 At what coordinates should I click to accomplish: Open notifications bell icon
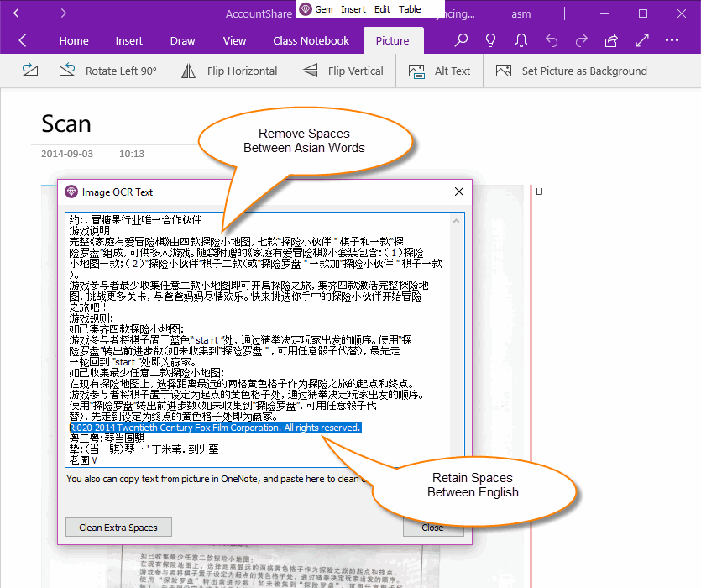pos(521,40)
